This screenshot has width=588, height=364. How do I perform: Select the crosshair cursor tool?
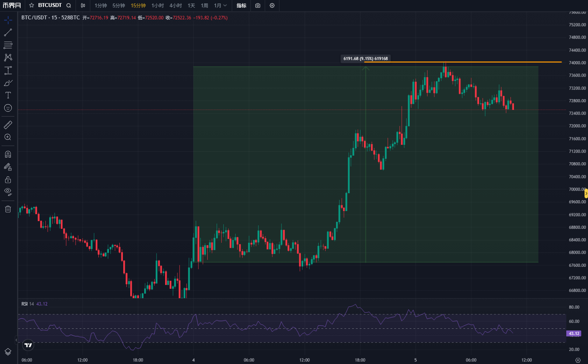click(x=8, y=20)
